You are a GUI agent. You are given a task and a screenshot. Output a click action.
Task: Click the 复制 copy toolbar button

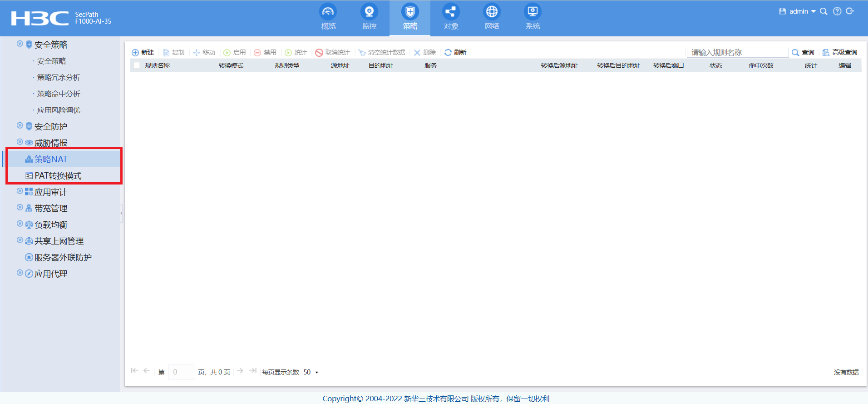173,53
